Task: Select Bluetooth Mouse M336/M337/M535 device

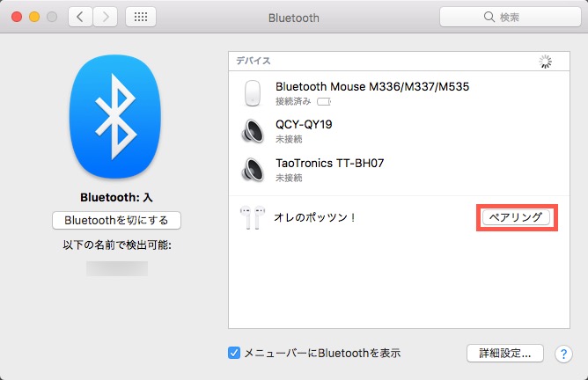Action: pos(399,92)
